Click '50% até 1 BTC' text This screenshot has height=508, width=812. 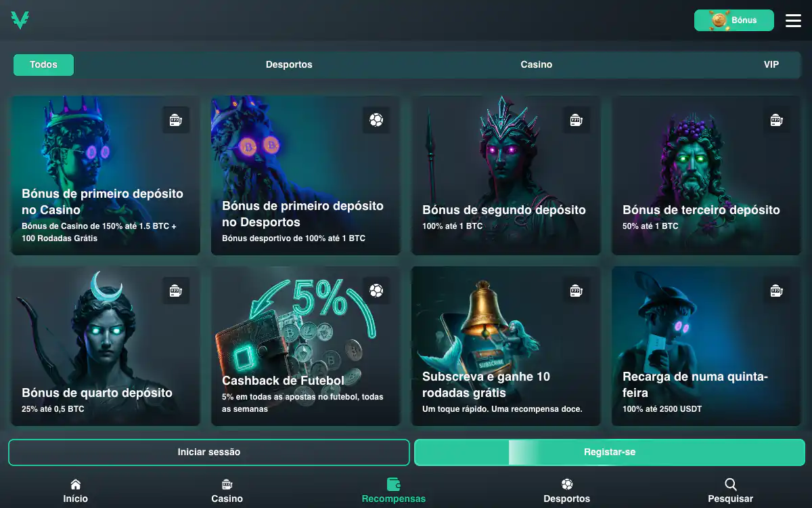pyautogui.click(x=650, y=226)
